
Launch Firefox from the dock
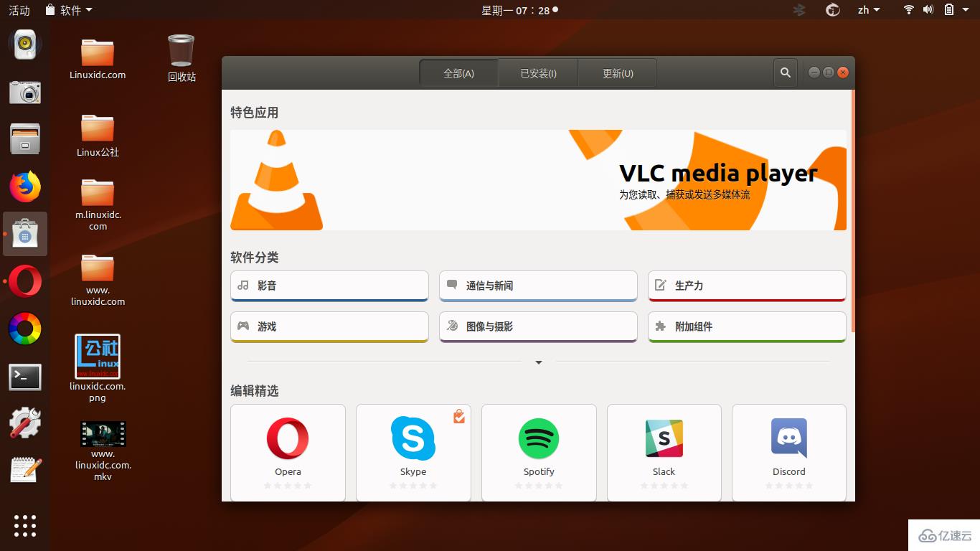coord(25,187)
